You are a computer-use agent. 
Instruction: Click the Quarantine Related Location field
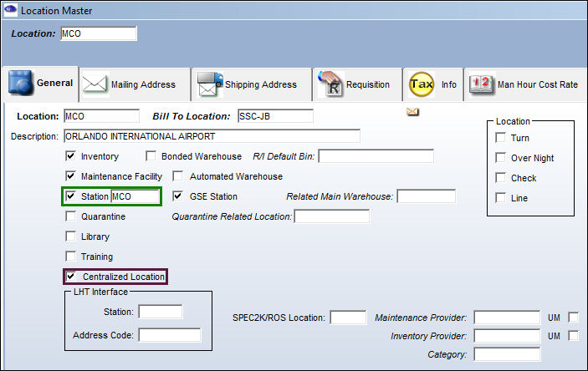(332, 216)
